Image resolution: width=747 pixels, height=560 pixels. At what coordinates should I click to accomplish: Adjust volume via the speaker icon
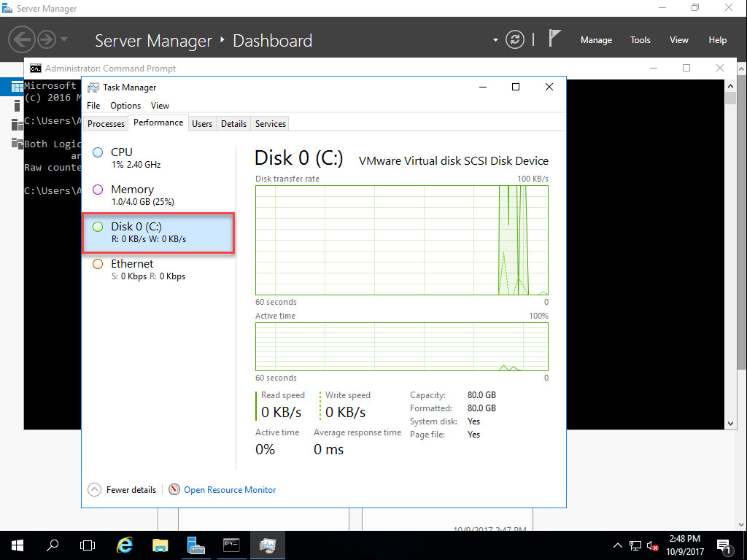[x=651, y=545]
